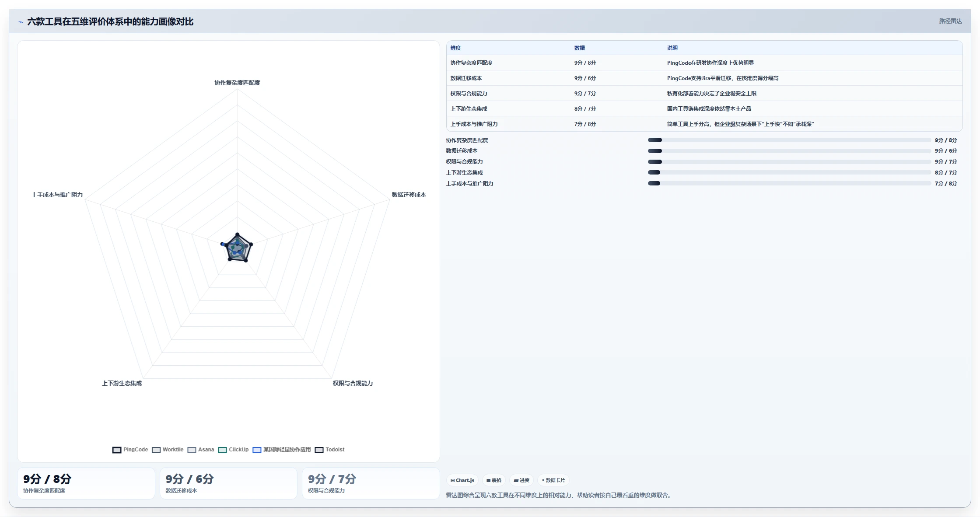Click the 协作复杂度匹配度 progress bar
The height and width of the screenshot is (517, 980).
[789, 140]
